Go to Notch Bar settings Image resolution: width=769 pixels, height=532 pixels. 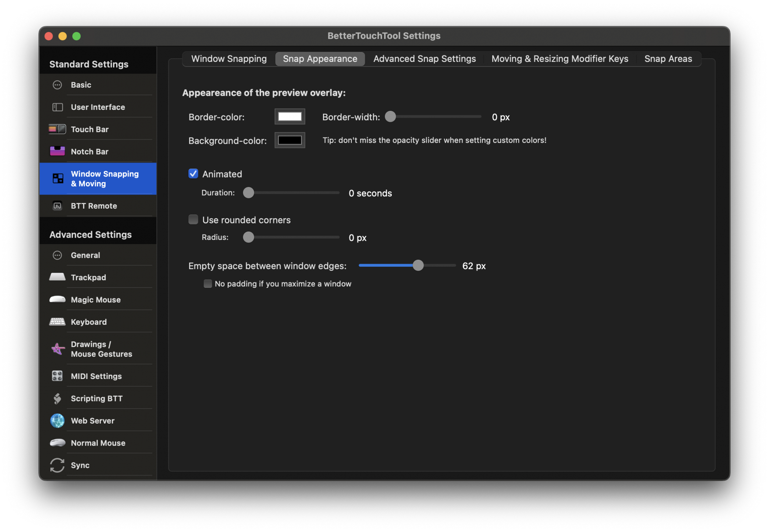[x=98, y=151]
